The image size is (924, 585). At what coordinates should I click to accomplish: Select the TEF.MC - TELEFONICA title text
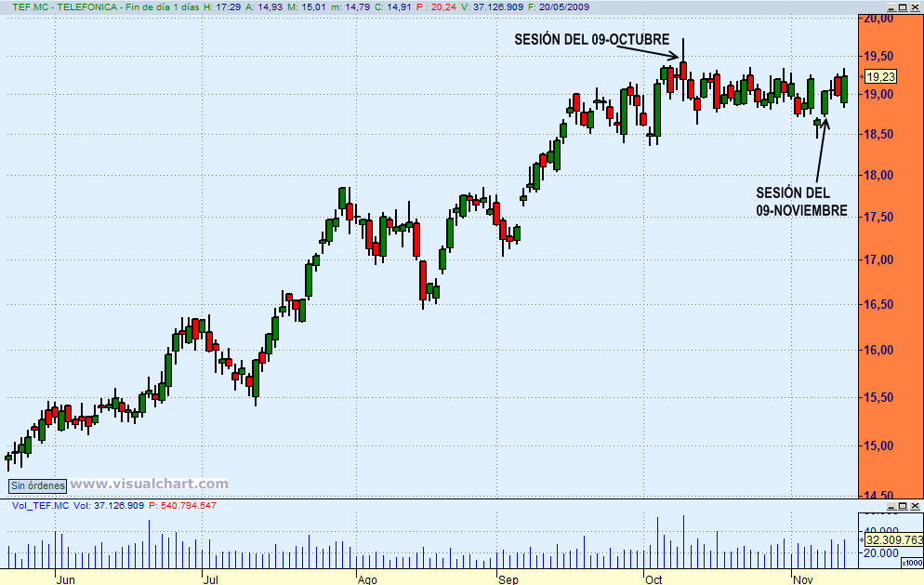click(64, 7)
